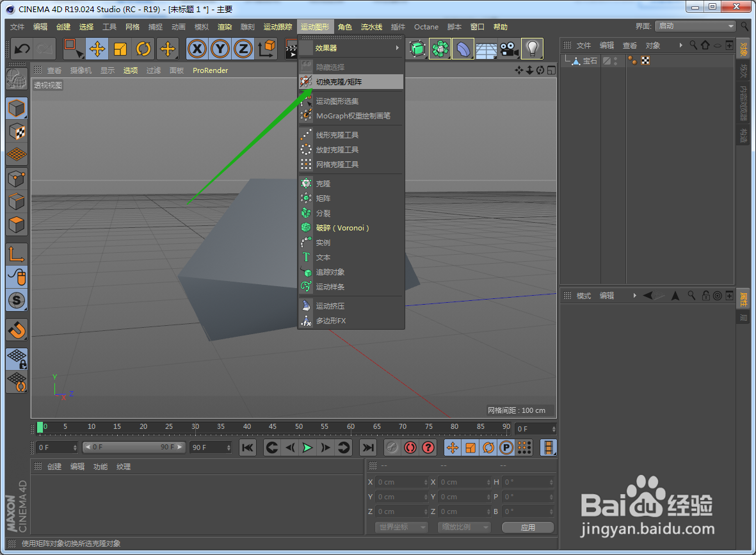The height and width of the screenshot is (555, 756).
Task: Enable Axis mode L-shaped icon
Action: [x=17, y=253]
